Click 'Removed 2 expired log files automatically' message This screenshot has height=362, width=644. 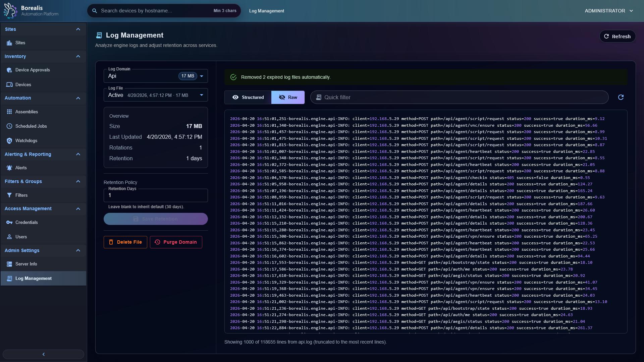(x=286, y=77)
